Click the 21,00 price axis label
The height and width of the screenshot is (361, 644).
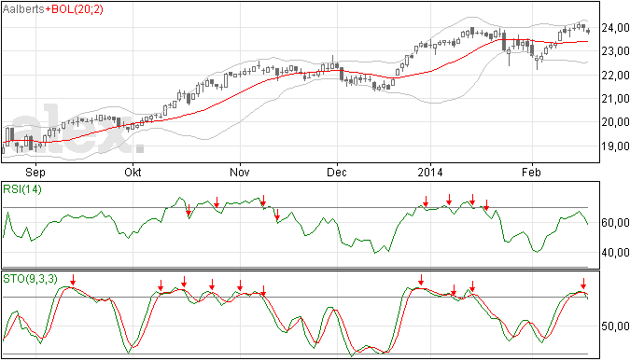coord(615,99)
